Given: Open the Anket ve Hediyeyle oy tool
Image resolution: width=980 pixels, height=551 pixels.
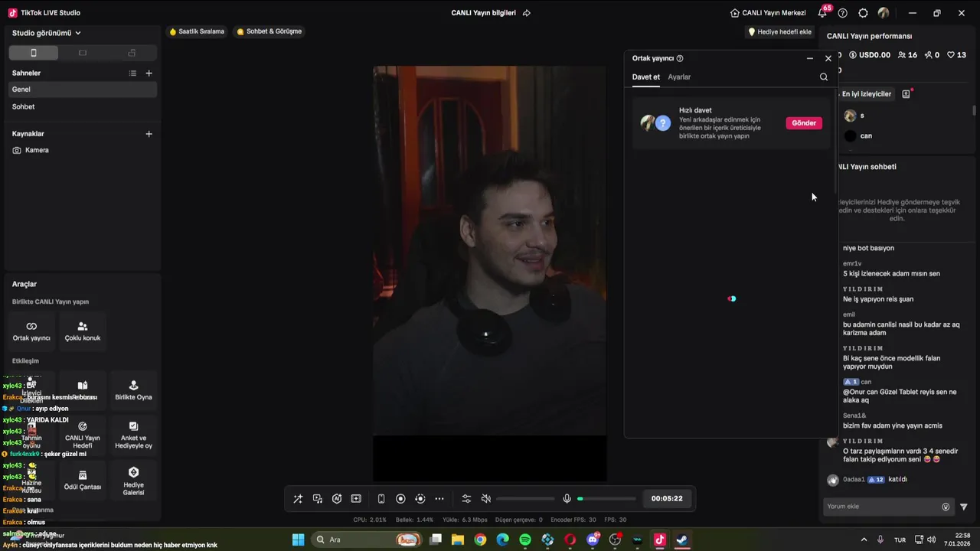Looking at the screenshot, I should point(133,434).
